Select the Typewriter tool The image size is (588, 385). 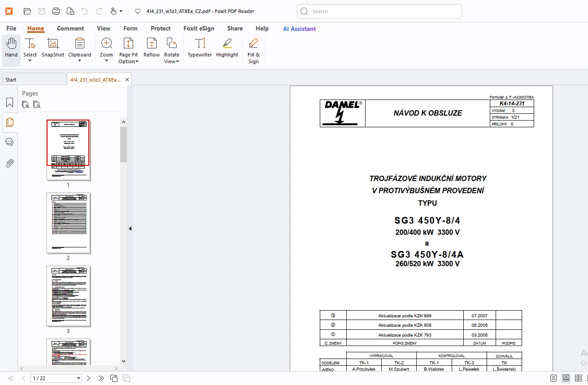(x=200, y=48)
